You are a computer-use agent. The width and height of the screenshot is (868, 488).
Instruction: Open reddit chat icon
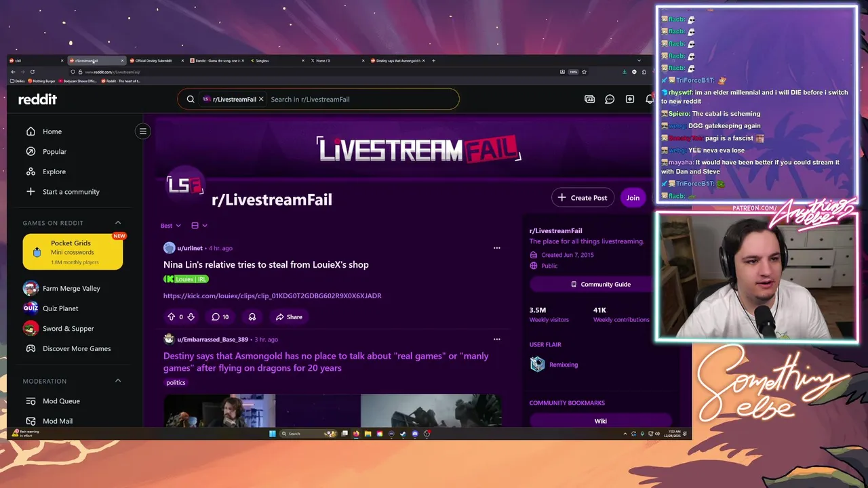coord(610,99)
